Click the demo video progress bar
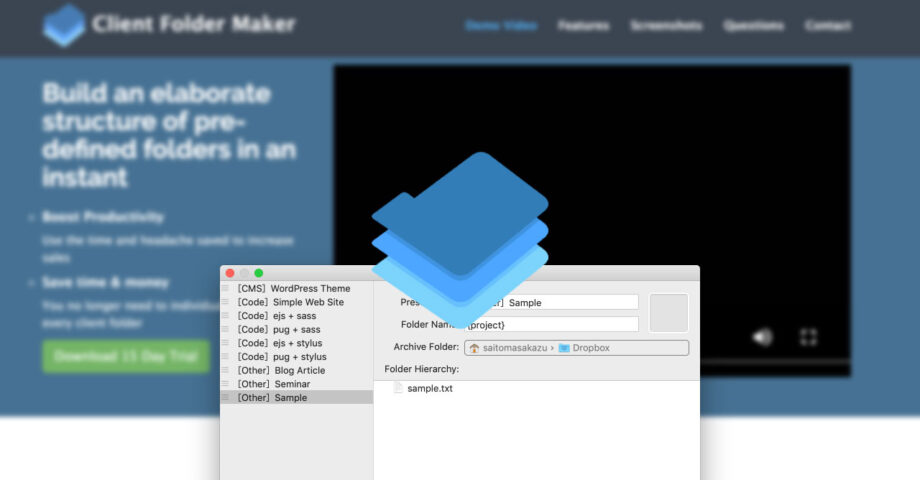The height and width of the screenshot is (480, 920). point(774,361)
